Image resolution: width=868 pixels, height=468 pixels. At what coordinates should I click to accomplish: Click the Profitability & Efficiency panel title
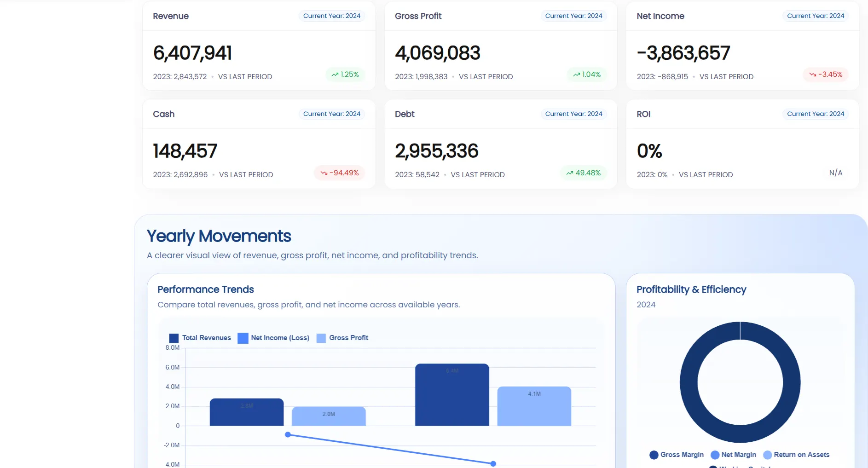coord(691,289)
